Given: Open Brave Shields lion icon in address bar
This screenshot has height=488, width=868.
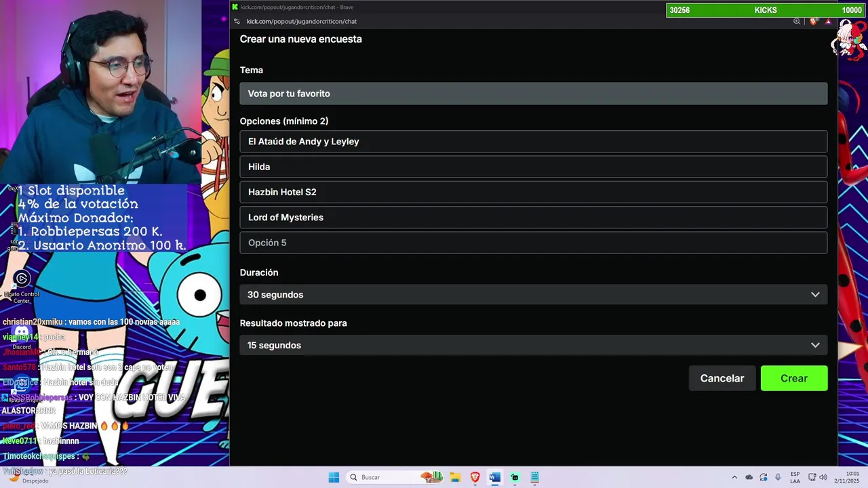Looking at the screenshot, I should tap(814, 21).
